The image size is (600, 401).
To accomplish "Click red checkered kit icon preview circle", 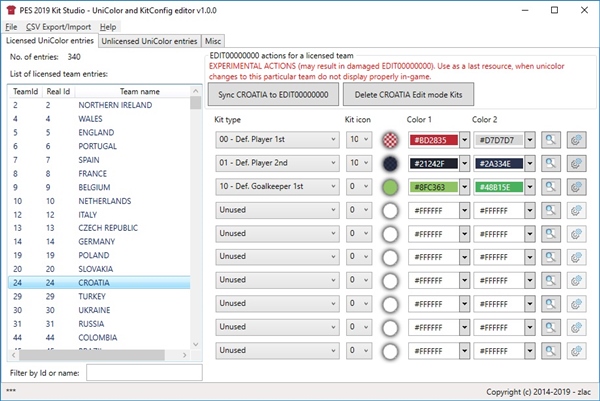I will coord(389,140).
